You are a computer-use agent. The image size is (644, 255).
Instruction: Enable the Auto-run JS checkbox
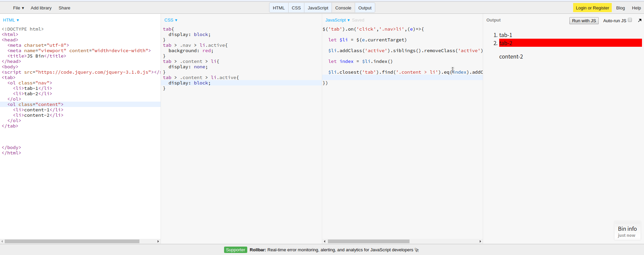630,20
